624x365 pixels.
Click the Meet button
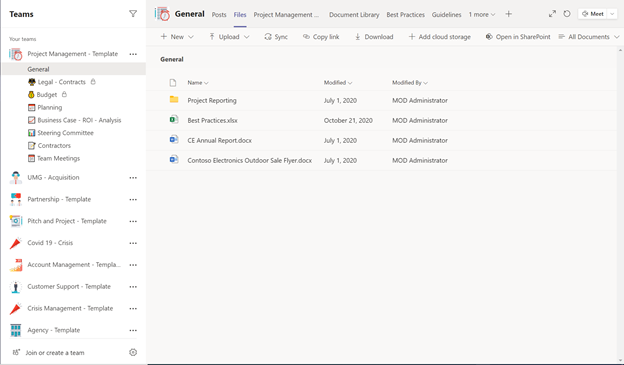click(x=593, y=14)
